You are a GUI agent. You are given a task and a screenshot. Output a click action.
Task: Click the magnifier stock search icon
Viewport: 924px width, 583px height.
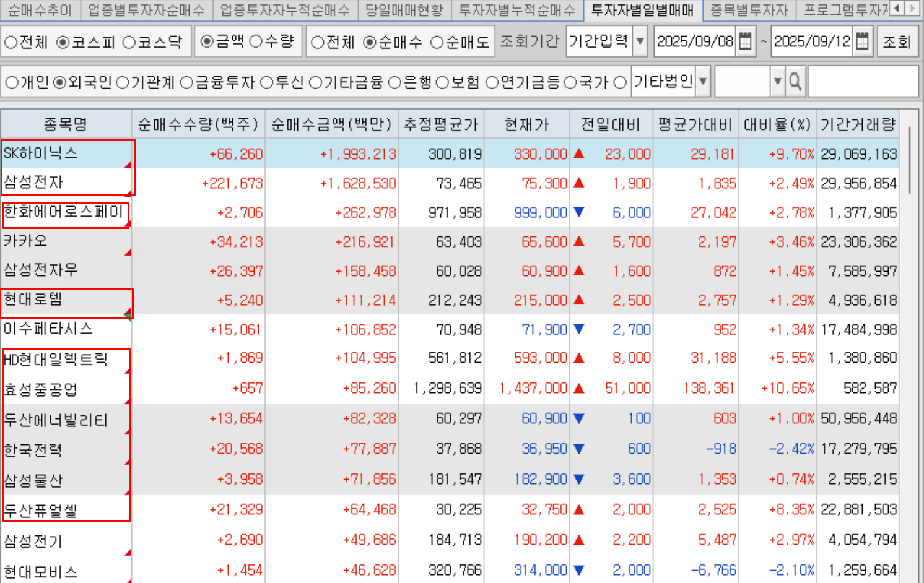coord(795,82)
